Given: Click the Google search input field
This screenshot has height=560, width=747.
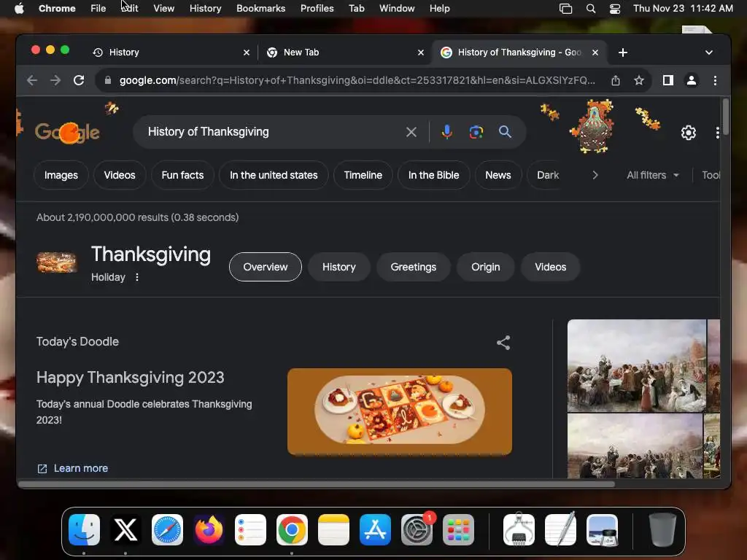Looking at the screenshot, I should click(271, 132).
